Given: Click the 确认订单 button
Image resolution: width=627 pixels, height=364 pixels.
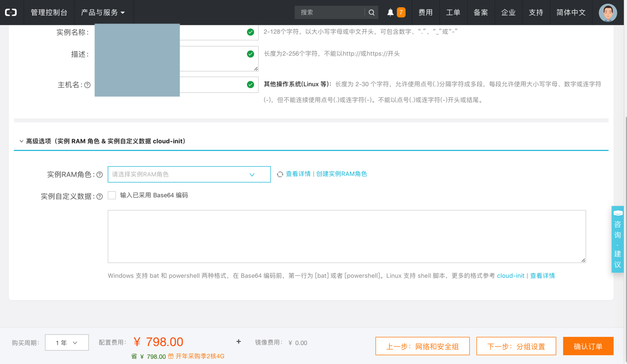Looking at the screenshot, I should click(x=588, y=346).
